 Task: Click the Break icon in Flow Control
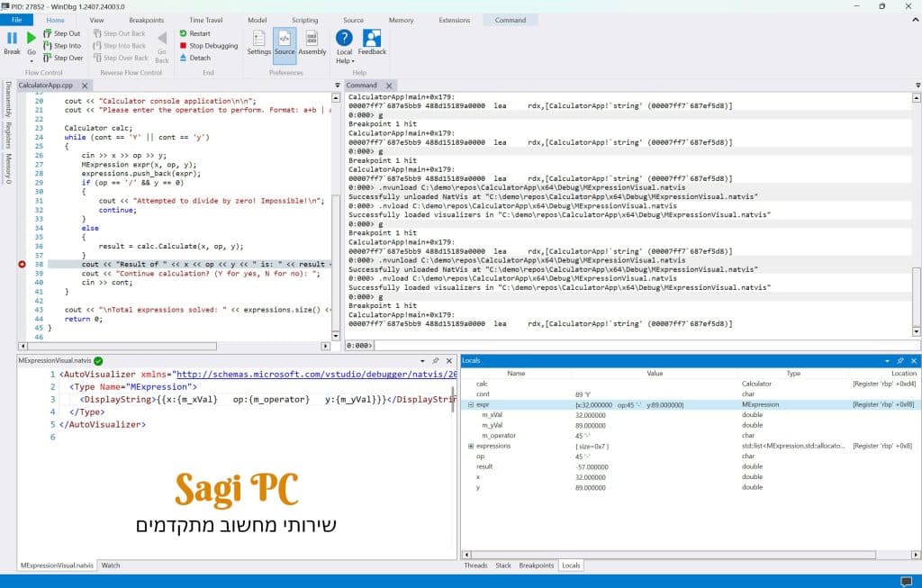[12, 40]
